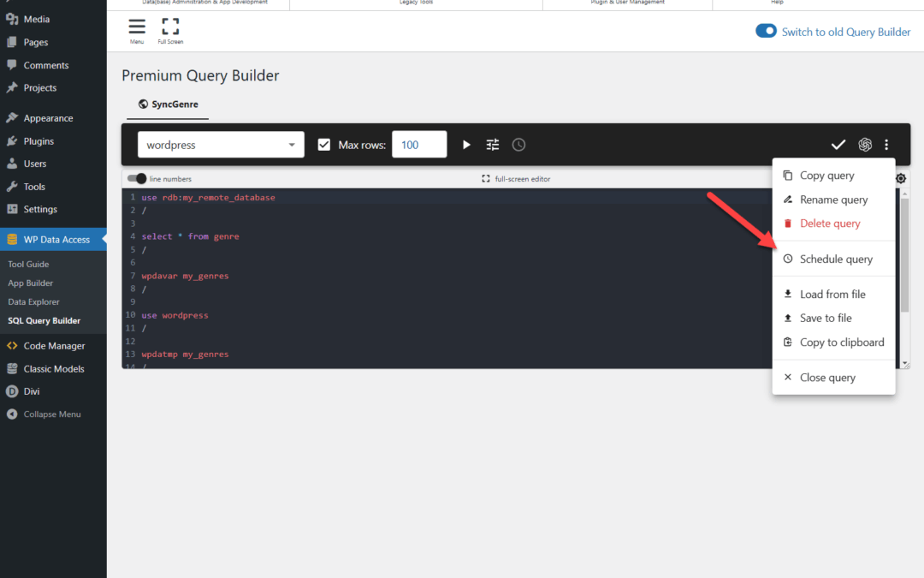Click the full-screen editor label
The width and height of the screenshot is (924, 578).
click(523, 179)
